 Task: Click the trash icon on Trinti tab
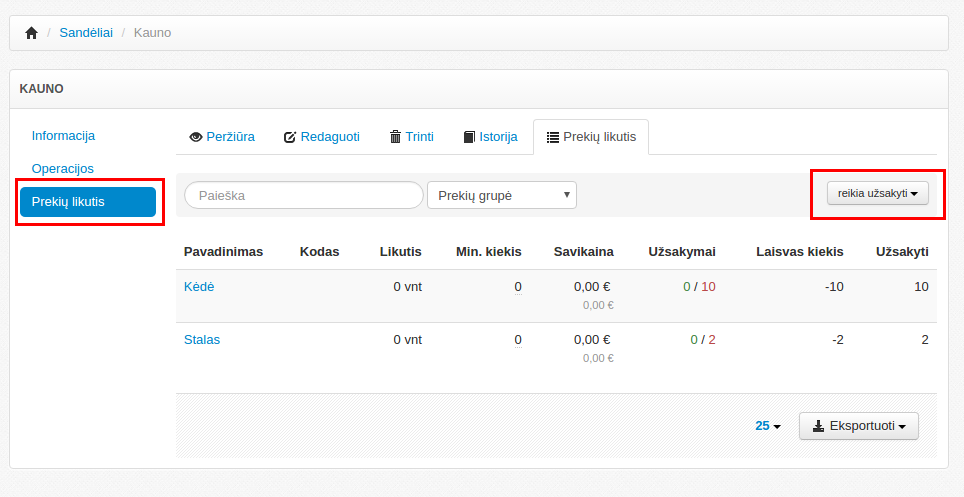396,137
